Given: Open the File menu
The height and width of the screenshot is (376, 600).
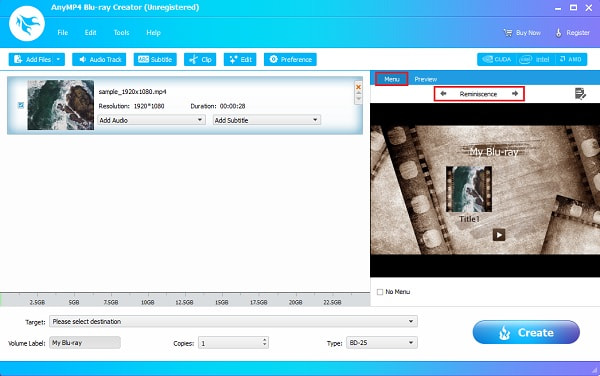Looking at the screenshot, I should pos(62,33).
